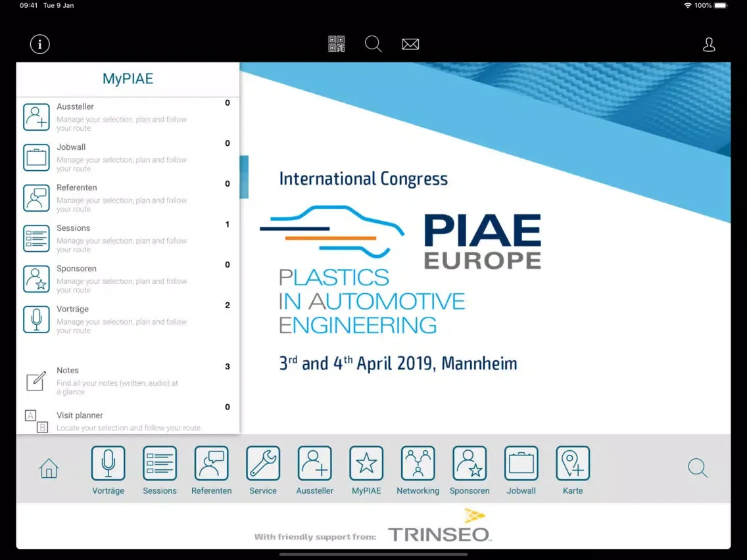The width and height of the screenshot is (747, 560).
Task: Select the Vorträge microphone icon in MyPIAE panel
Action: pos(36,319)
